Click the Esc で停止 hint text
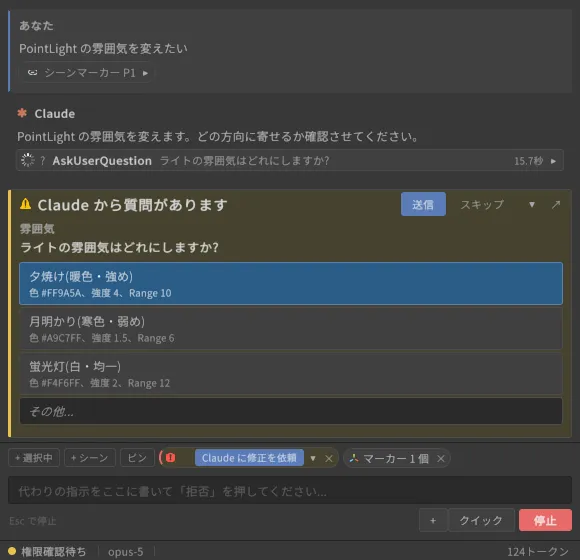Screen dimensions: 580x560 click(x=33, y=521)
